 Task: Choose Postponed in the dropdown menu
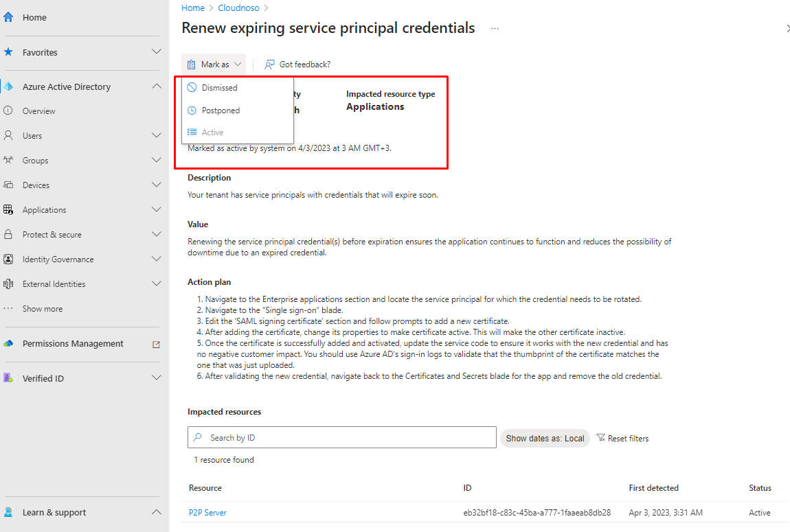click(x=221, y=111)
